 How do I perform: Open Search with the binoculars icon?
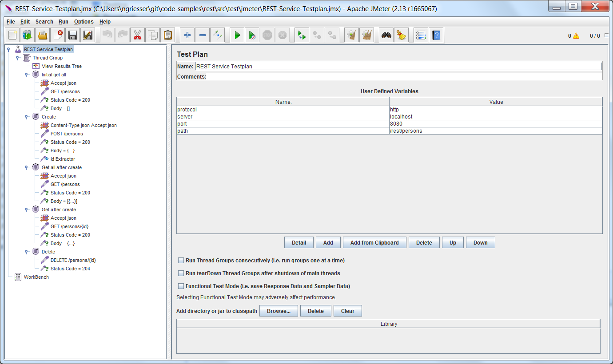click(x=386, y=35)
